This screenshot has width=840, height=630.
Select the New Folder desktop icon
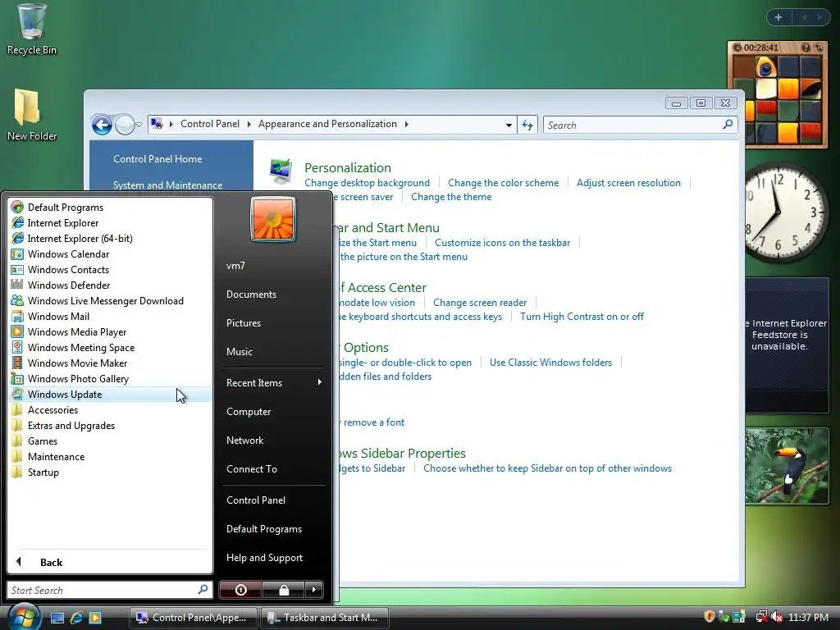[32, 115]
